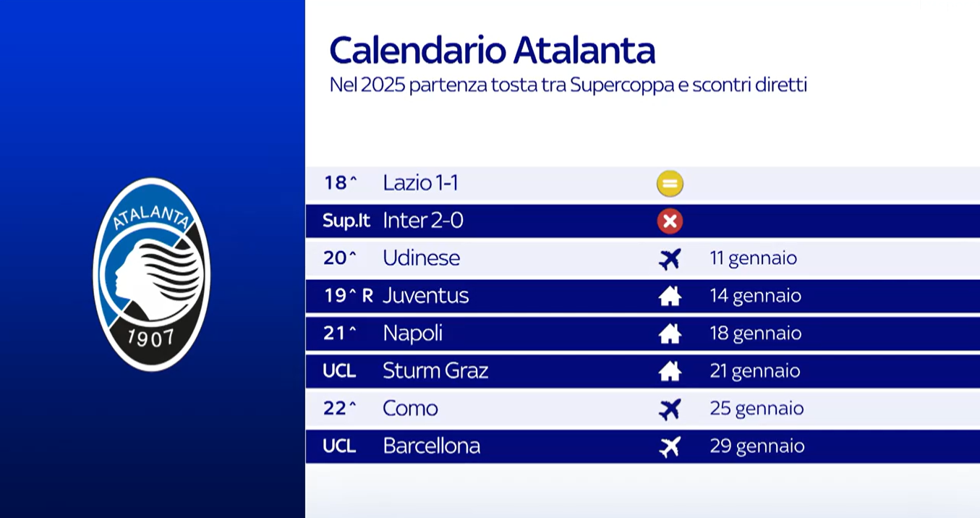
Task: Click the 19^ R matchday label
Action: point(348,297)
